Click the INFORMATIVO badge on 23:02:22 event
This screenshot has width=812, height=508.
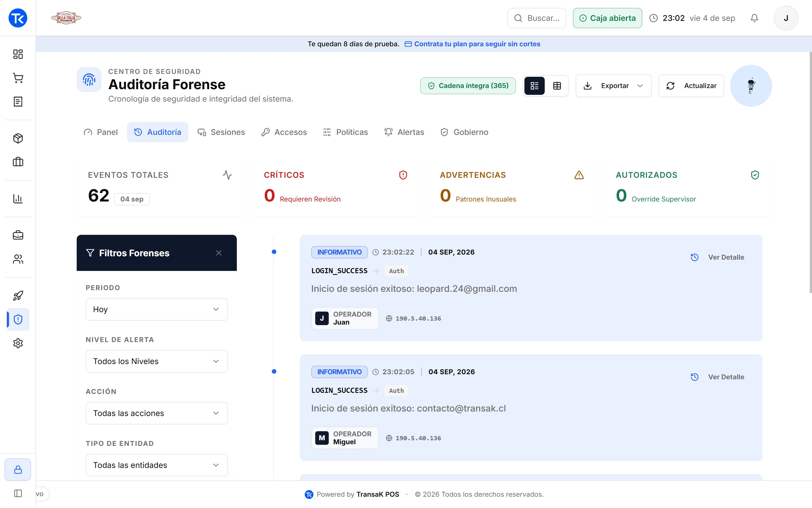pos(339,252)
